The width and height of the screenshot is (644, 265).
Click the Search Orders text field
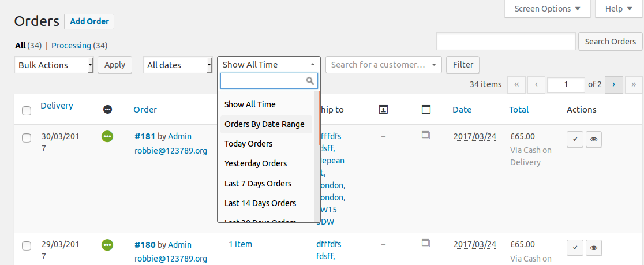pyautogui.click(x=506, y=42)
